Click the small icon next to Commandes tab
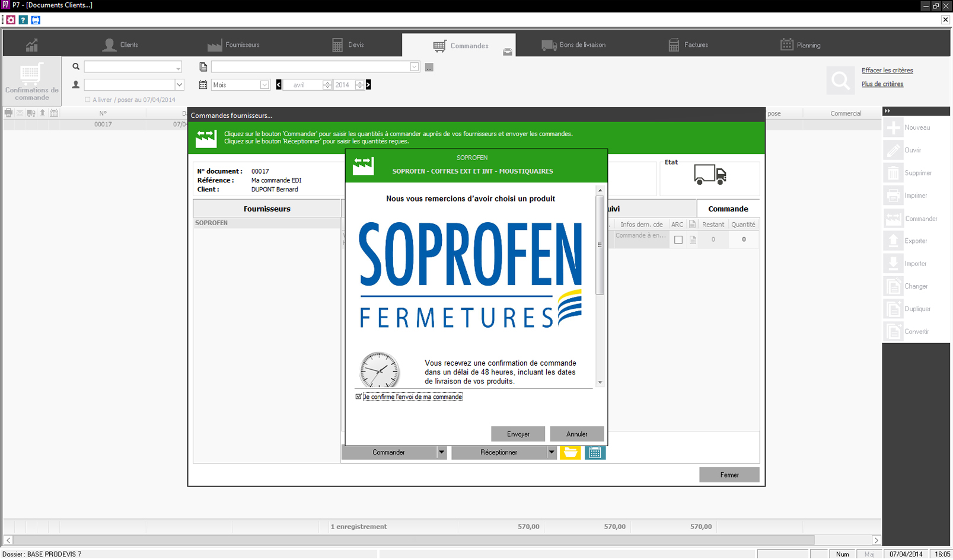Screen dimensions: 953x560 508,52
